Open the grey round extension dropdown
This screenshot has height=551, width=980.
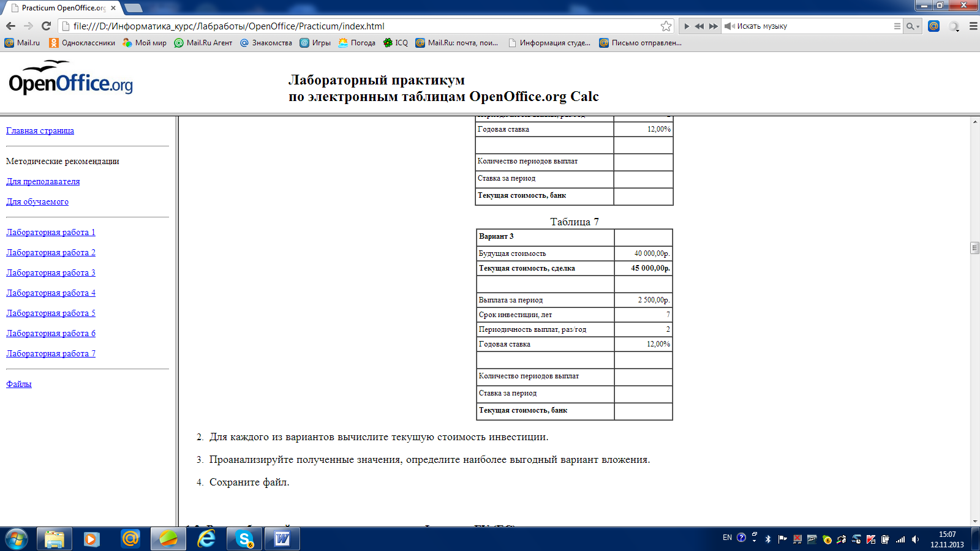pos(954,26)
